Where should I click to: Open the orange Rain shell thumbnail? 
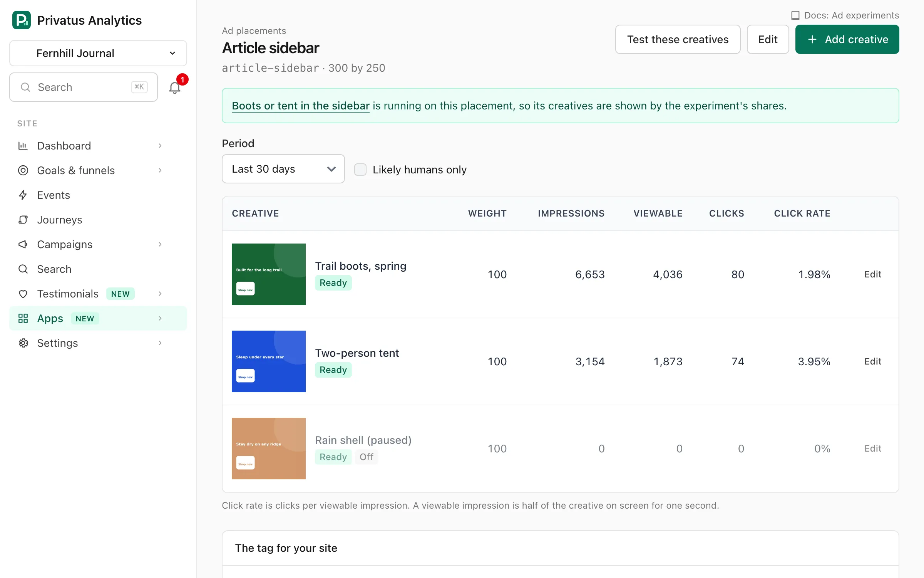point(269,449)
